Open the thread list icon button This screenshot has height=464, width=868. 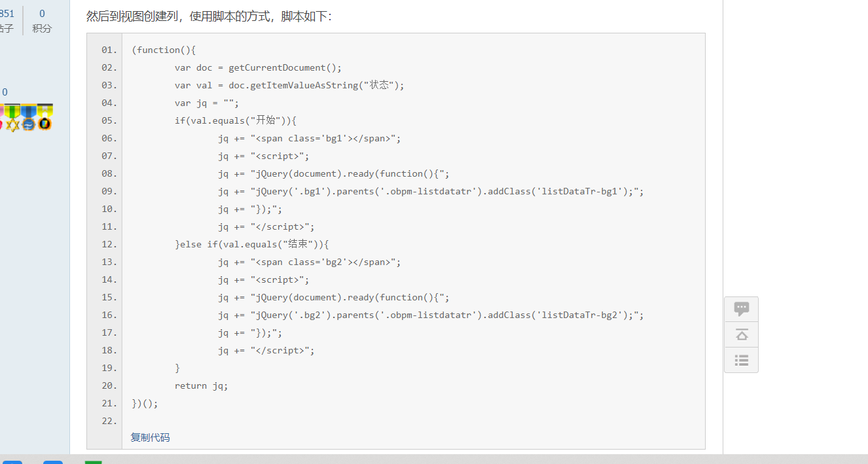pyautogui.click(x=741, y=360)
